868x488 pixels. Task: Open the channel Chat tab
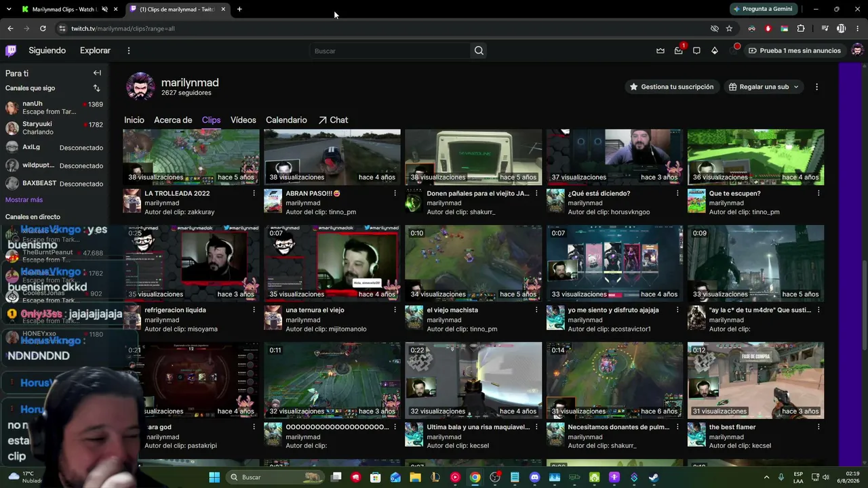click(x=333, y=120)
